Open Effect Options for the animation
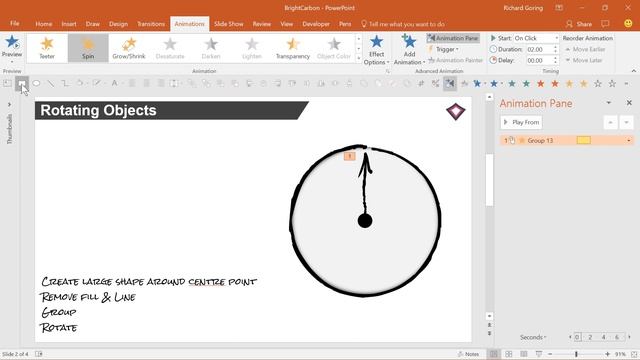The width and height of the screenshot is (640, 360). pyautogui.click(x=376, y=50)
